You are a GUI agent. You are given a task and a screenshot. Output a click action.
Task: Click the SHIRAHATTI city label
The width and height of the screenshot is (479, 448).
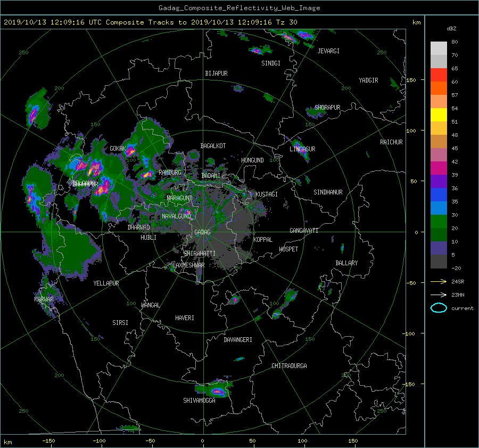pos(200,254)
